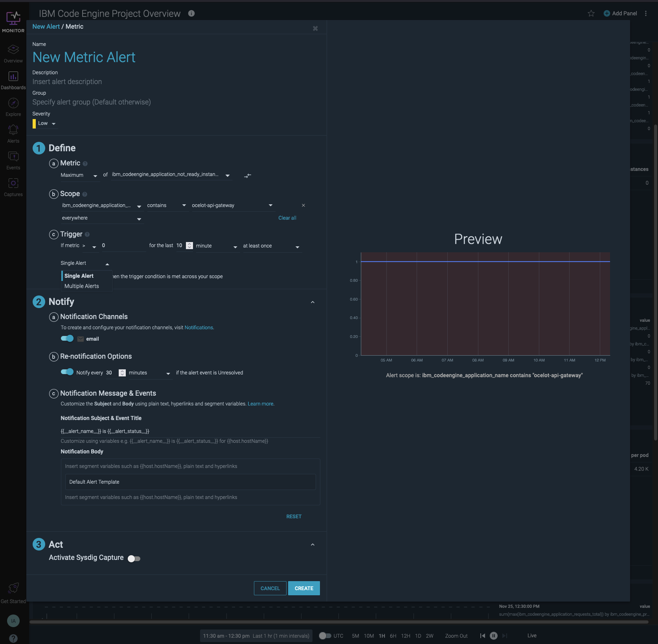This screenshot has height=644, width=658.
Task: Open the dashboard kebab menu
Action: click(x=646, y=13)
